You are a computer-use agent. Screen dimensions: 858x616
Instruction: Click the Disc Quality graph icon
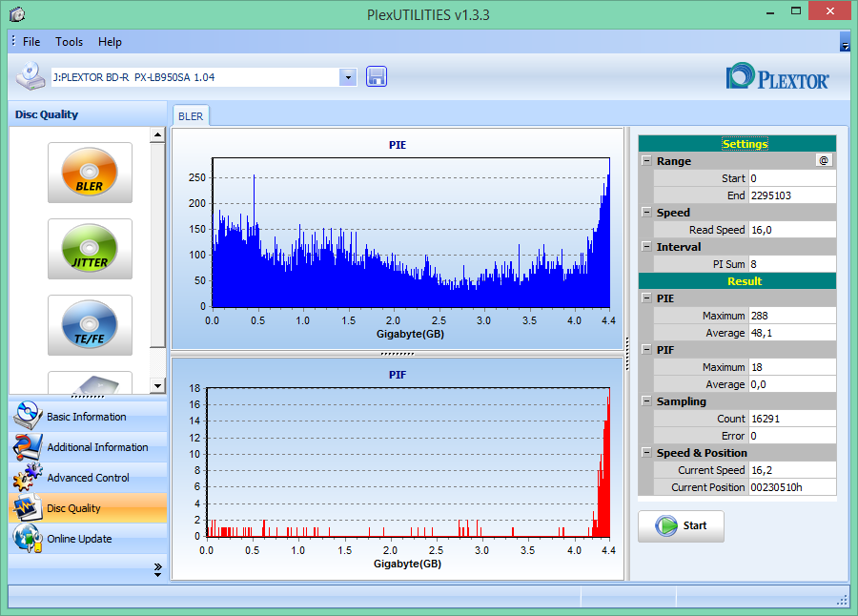coord(28,507)
